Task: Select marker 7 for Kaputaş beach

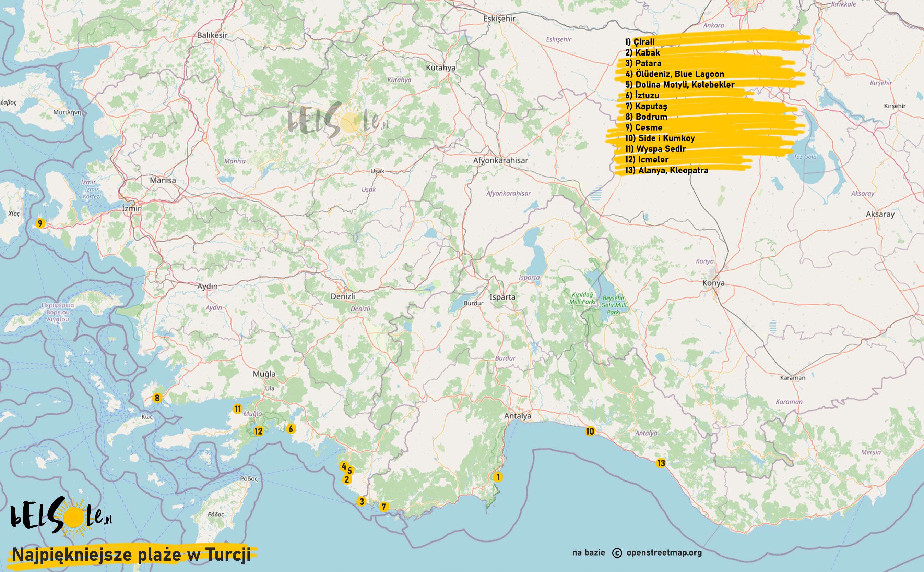Action: (383, 507)
